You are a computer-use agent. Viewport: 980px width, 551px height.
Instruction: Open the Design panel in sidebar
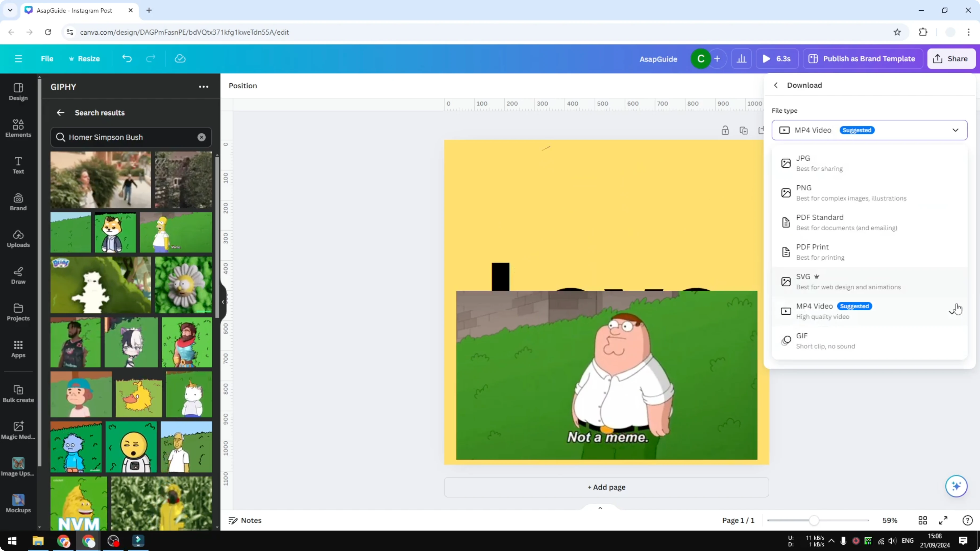pos(18,92)
